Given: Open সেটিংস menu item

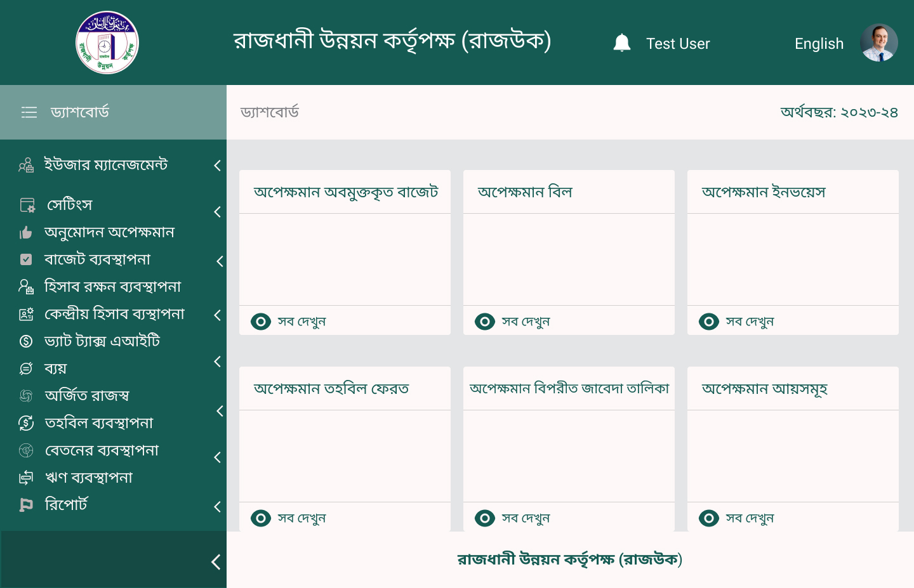Looking at the screenshot, I should [x=70, y=205].
